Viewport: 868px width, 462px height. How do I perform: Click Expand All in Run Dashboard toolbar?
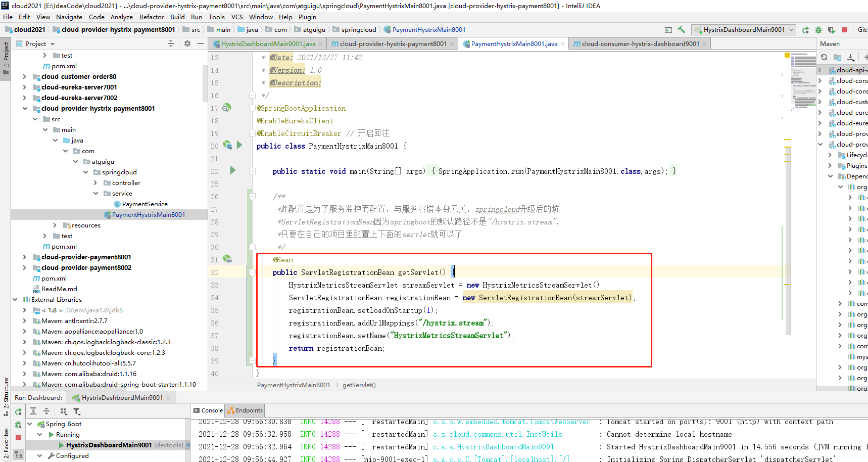tap(33, 411)
